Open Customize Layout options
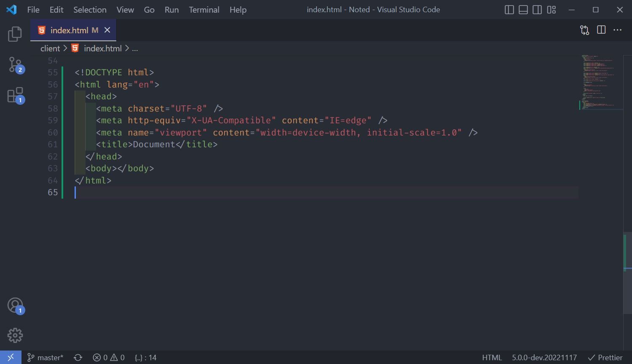 coord(552,9)
